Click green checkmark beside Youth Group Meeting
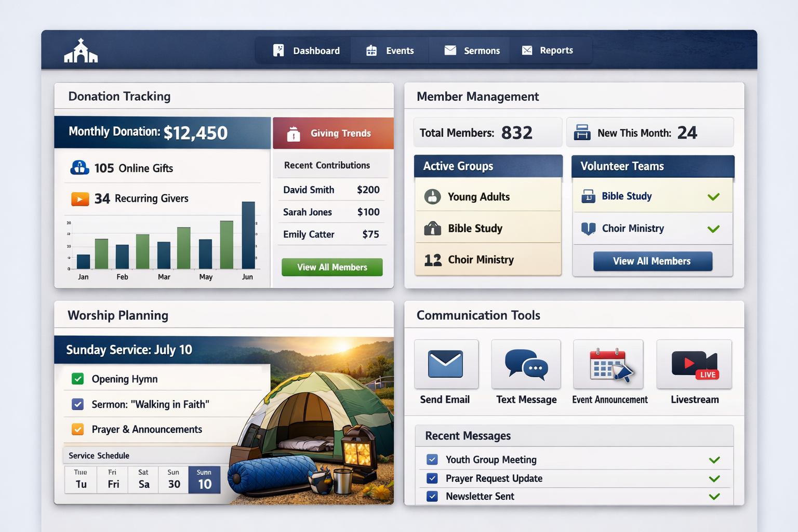 [x=714, y=460]
